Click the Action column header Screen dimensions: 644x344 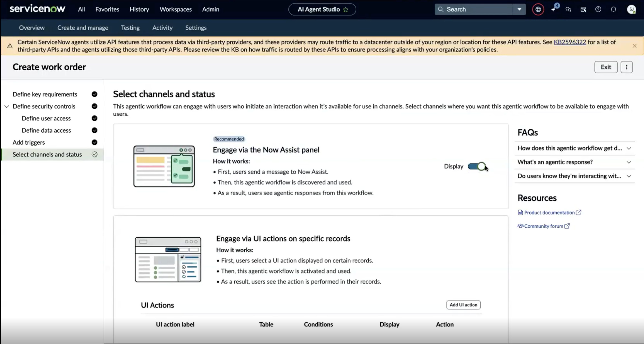[x=445, y=324]
